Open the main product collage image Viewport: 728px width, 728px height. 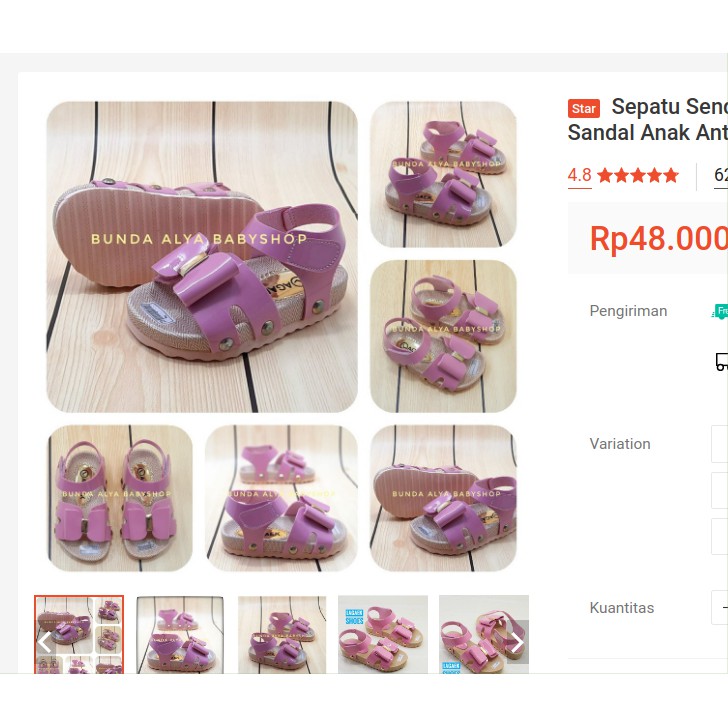click(x=281, y=336)
